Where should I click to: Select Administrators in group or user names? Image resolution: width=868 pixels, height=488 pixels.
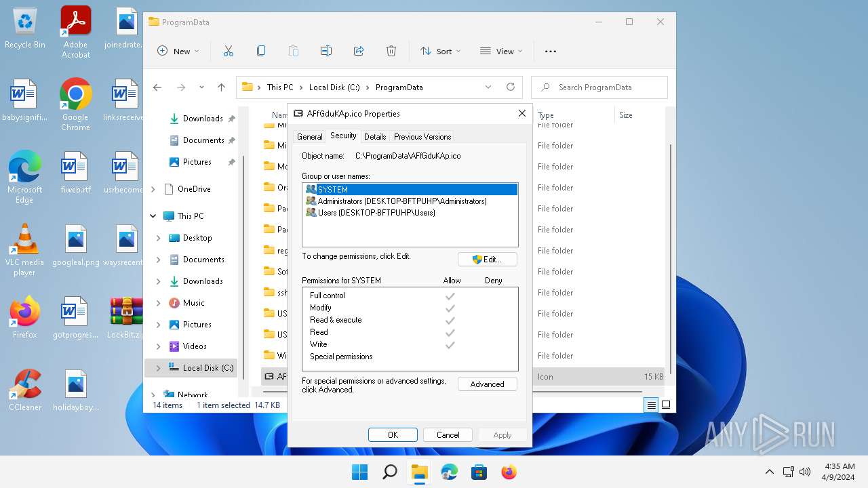point(410,201)
